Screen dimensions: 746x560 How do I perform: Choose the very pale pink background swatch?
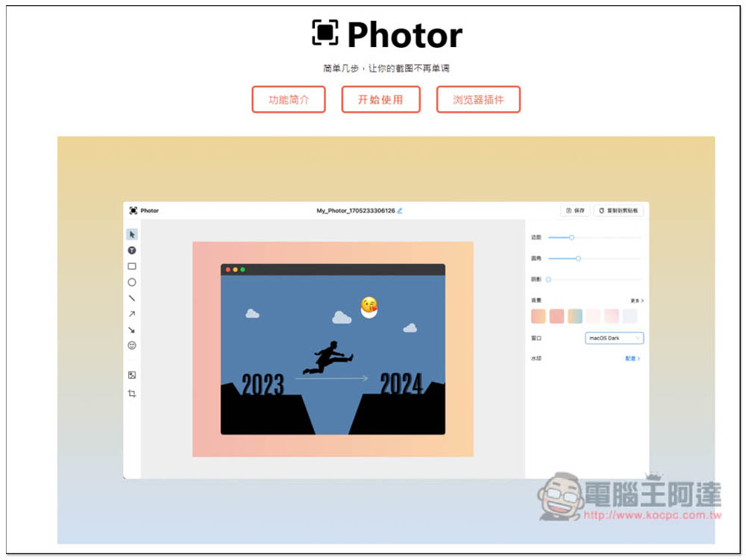click(593, 316)
